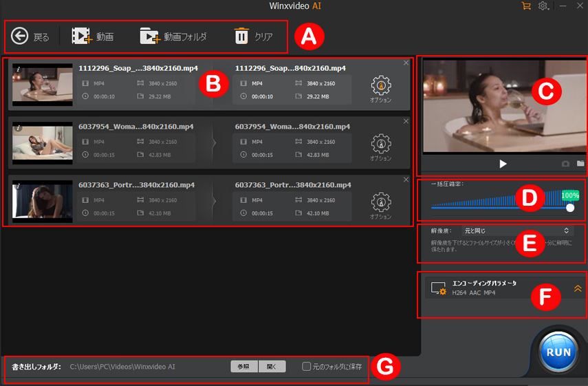Clear the list with クリア trash icon
The image size is (588, 386).
(x=241, y=36)
